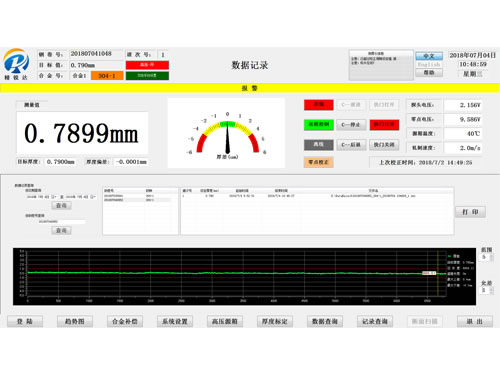Click the C--后退 retreat button
This screenshot has height=375, width=500.
point(351,145)
